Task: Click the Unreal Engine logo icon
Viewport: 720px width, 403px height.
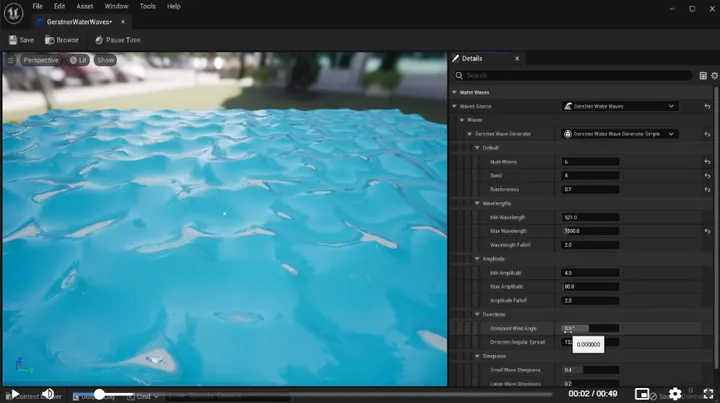Action: 13,13
